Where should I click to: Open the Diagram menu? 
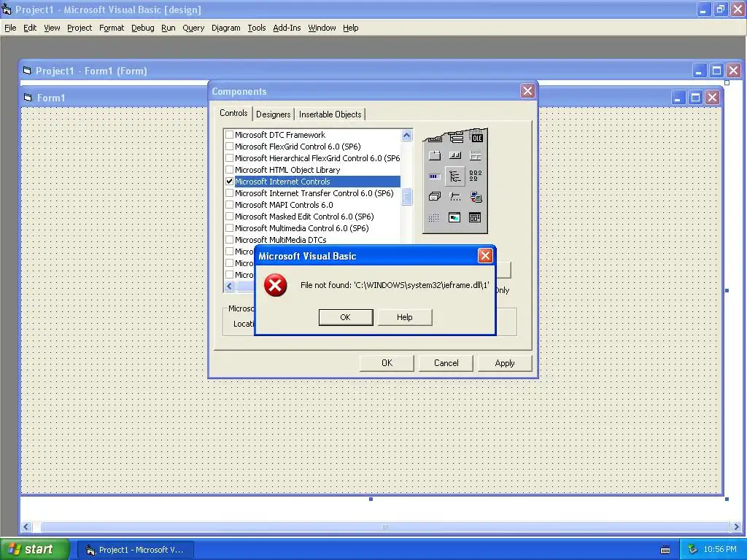pos(226,28)
